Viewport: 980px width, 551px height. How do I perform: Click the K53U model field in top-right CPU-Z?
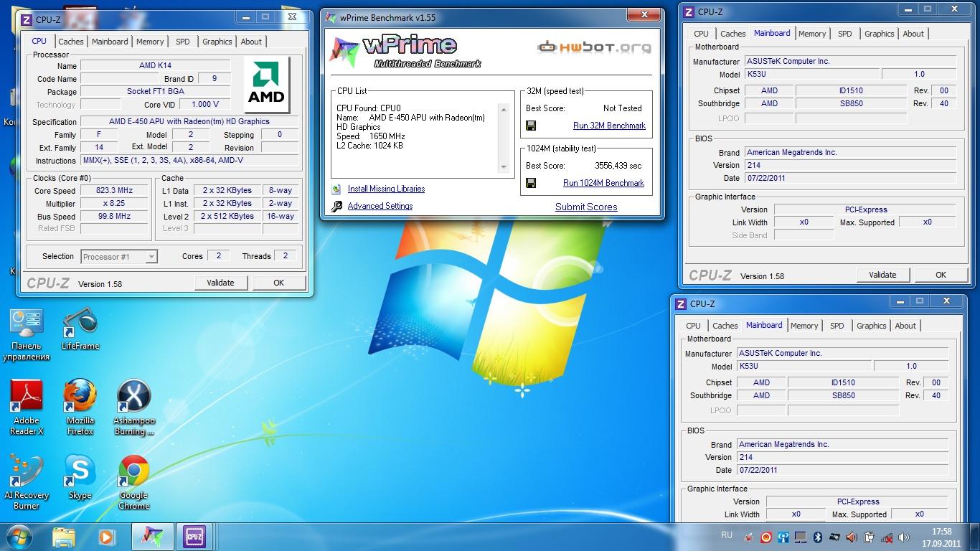(812, 74)
